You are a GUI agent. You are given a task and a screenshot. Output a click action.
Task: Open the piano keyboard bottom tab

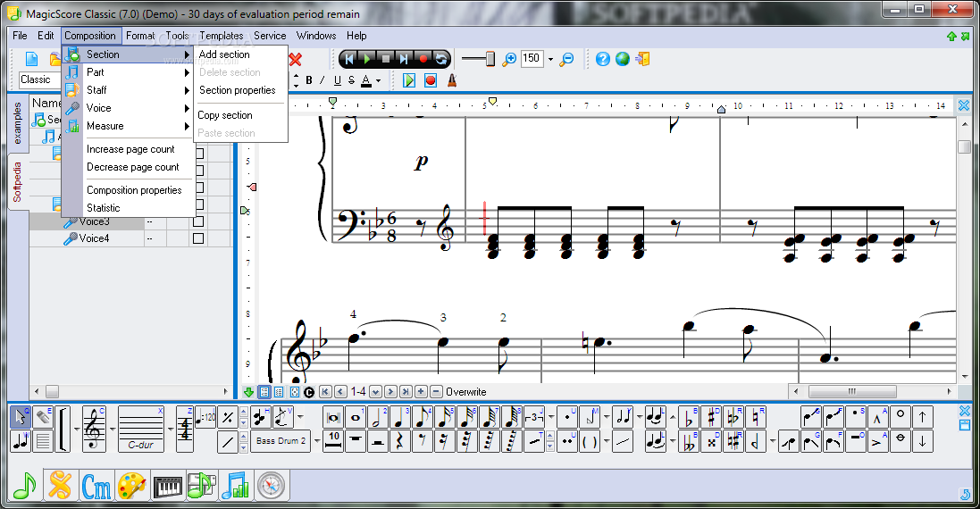(167, 486)
